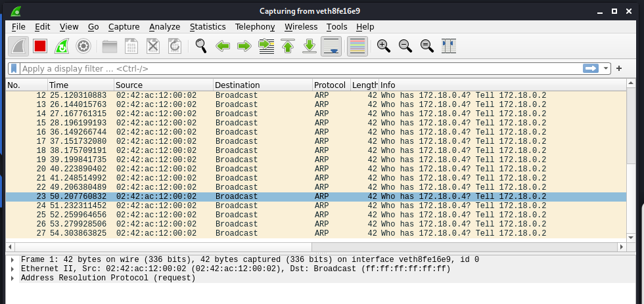Screen dimensions: 644x304
Task: Click the Reload capture file icon
Action: pos(175,47)
